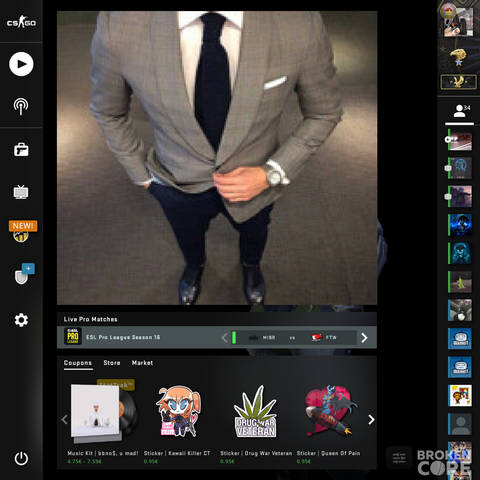Select the Coupons tab

point(78,363)
